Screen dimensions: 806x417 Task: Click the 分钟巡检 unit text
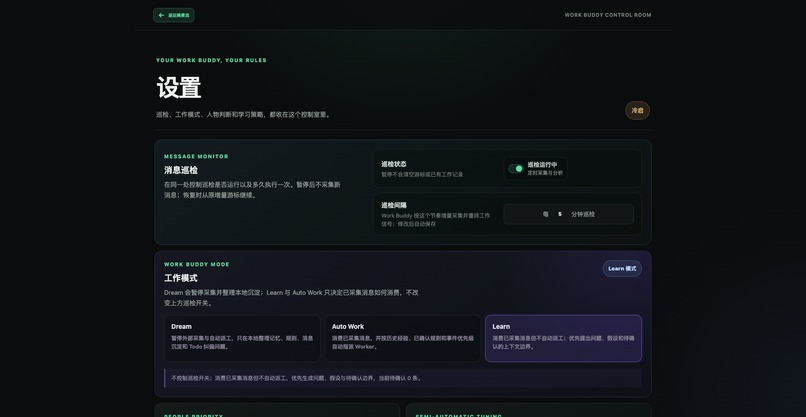583,214
